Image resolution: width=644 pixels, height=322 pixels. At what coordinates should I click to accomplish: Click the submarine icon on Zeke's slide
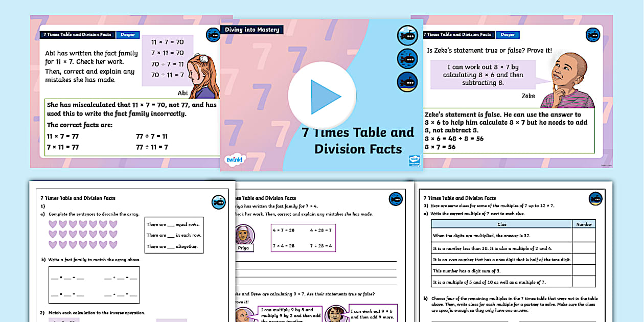[593, 35]
